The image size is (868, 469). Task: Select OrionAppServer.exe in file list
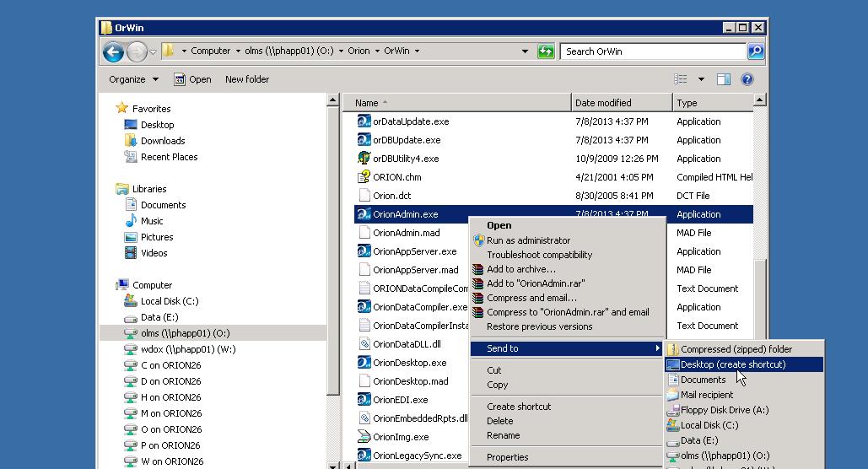[x=415, y=251]
